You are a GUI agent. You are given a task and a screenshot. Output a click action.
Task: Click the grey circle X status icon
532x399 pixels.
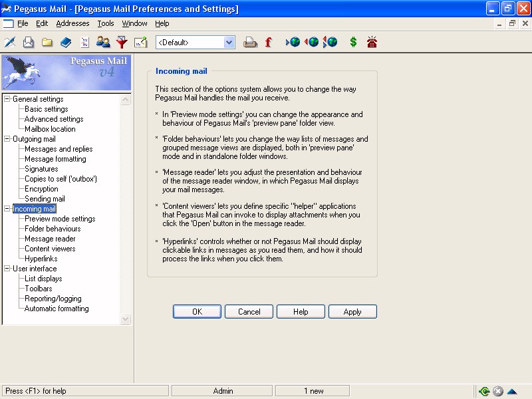pyautogui.click(x=497, y=391)
